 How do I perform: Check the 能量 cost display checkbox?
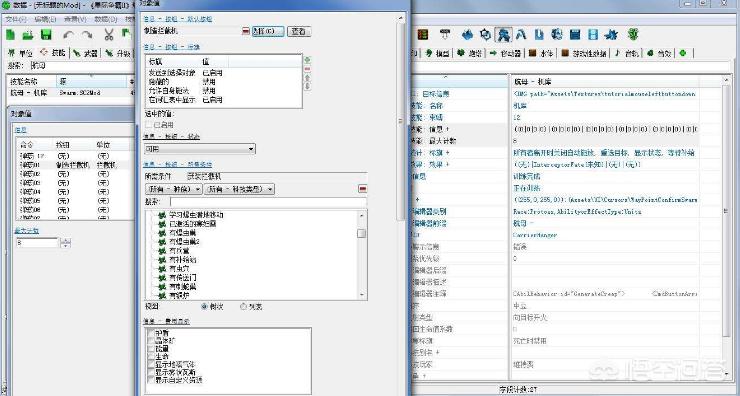tap(151, 348)
